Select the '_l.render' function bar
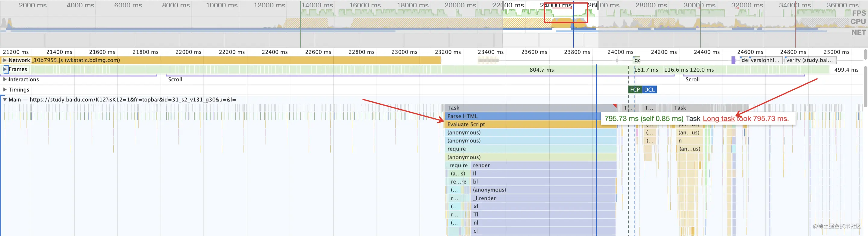Viewport: 868px width, 236px height. tap(543, 198)
